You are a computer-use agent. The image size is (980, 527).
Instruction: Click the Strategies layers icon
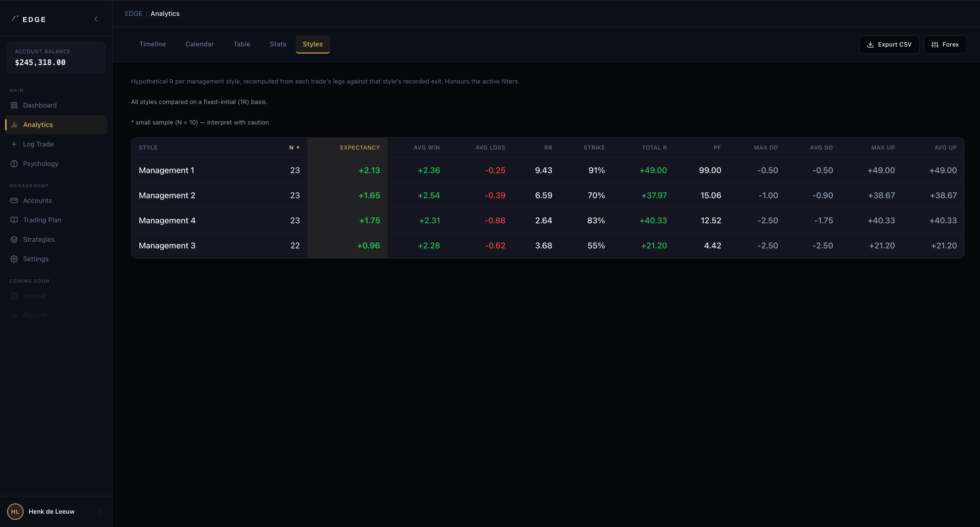pos(14,239)
